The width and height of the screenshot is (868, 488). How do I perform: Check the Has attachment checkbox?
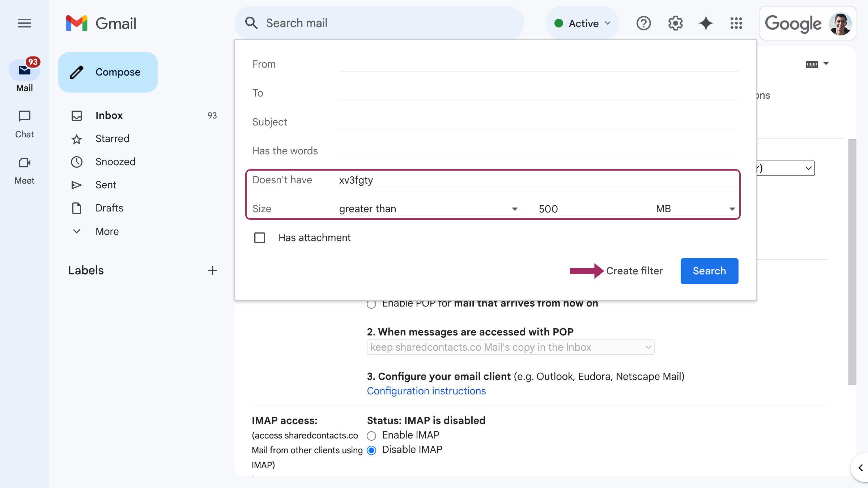pyautogui.click(x=260, y=238)
